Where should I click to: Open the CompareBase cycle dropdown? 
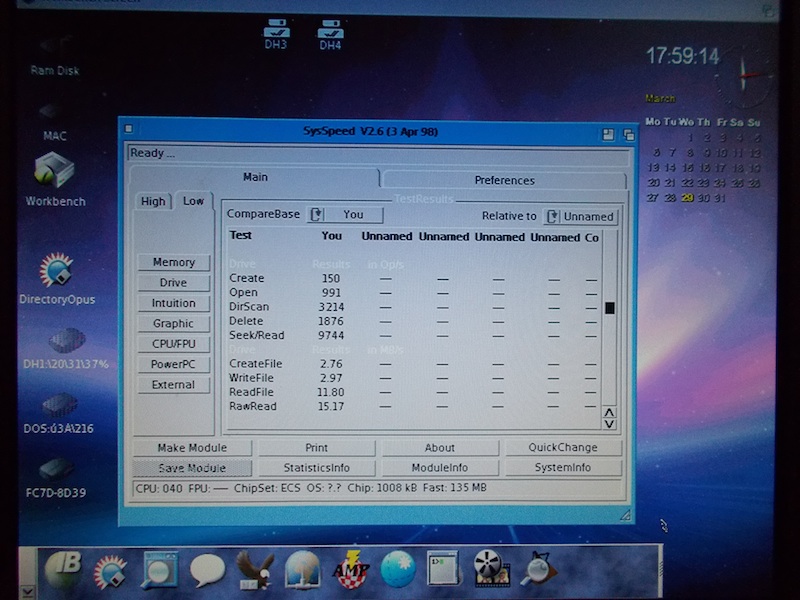(344, 214)
